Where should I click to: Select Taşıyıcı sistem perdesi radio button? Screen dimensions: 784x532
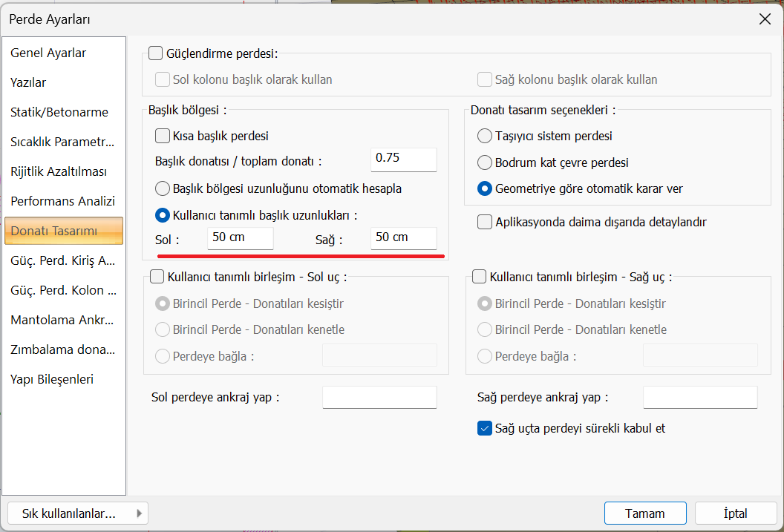click(x=485, y=136)
